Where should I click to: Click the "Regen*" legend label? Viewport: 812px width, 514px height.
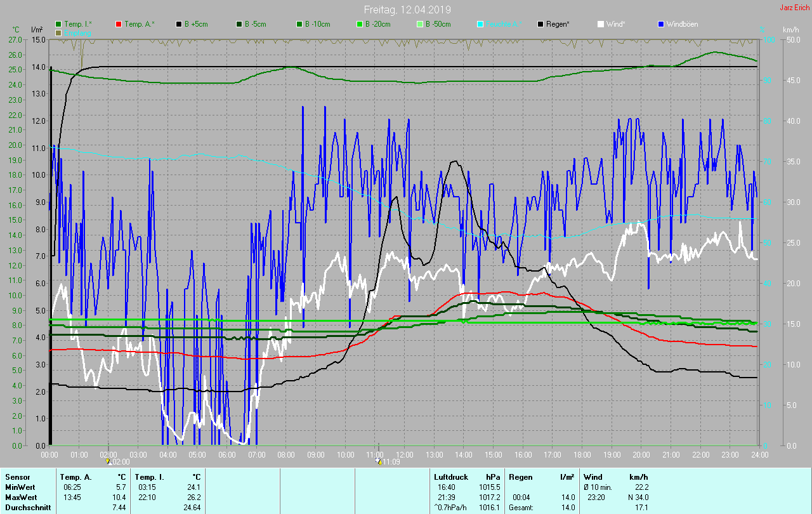click(x=558, y=24)
